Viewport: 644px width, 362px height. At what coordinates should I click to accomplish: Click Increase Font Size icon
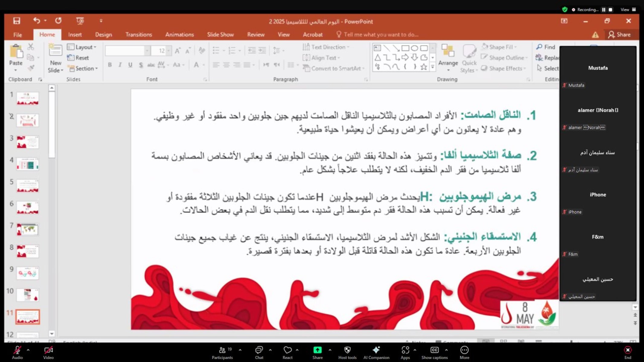point(178,51)
